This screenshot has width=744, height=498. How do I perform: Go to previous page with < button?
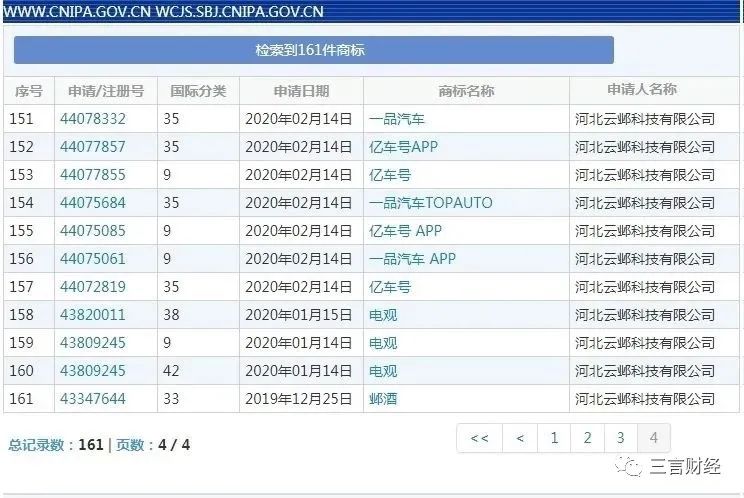coord(520,438)
